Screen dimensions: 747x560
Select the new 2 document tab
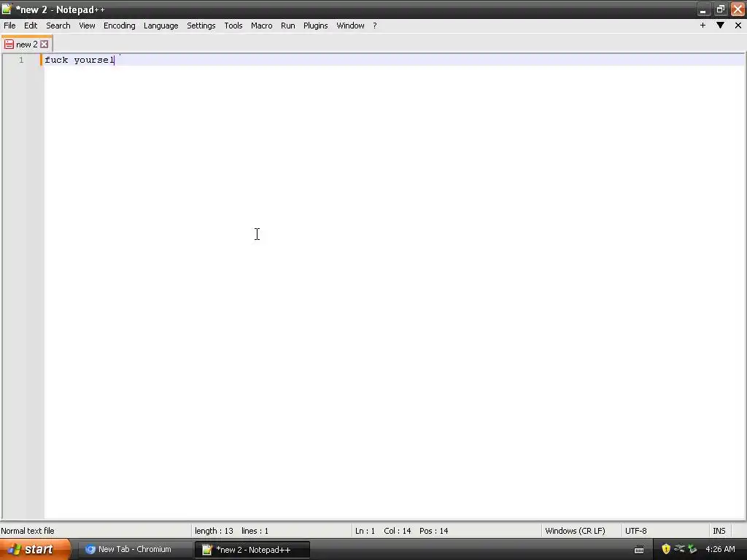click(27, 44)
